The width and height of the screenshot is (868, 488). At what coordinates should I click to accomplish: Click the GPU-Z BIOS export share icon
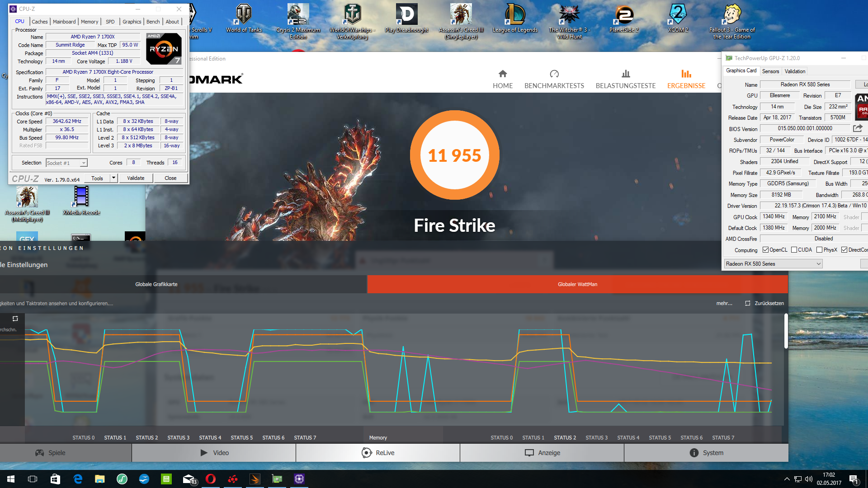tap(858, 128)
